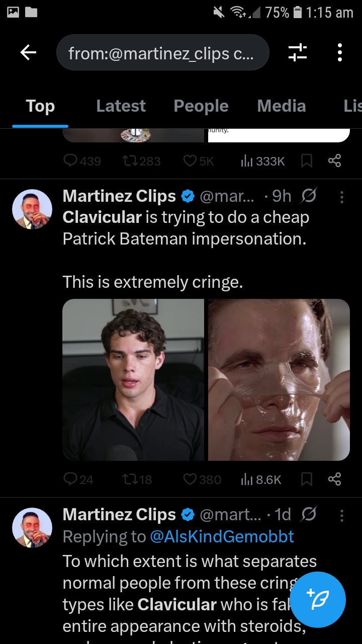Open more options for the 1d reply post
The height and width of the screenshot is (644, 362).
click(x=342, y=515)
